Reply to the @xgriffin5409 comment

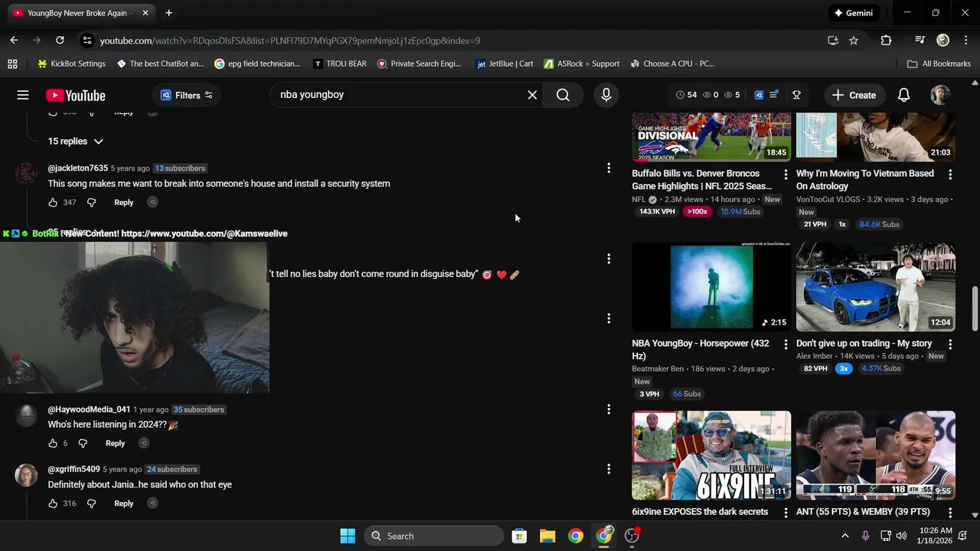(124, 504)
